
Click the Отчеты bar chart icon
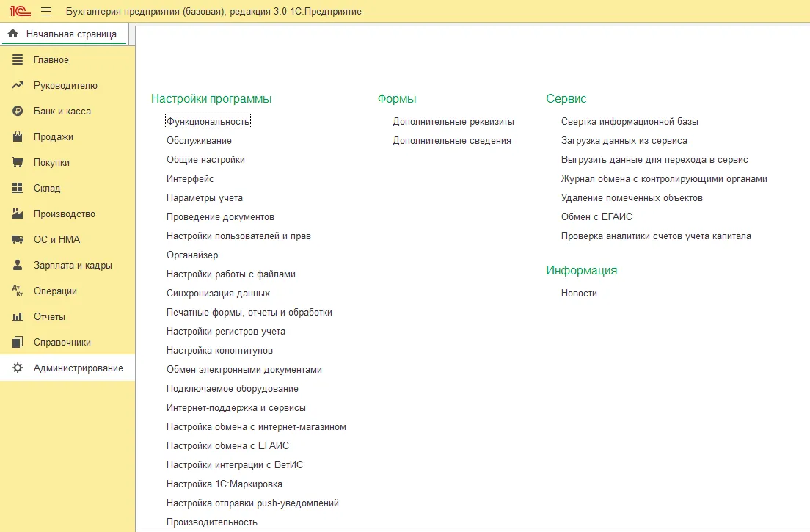18,316
